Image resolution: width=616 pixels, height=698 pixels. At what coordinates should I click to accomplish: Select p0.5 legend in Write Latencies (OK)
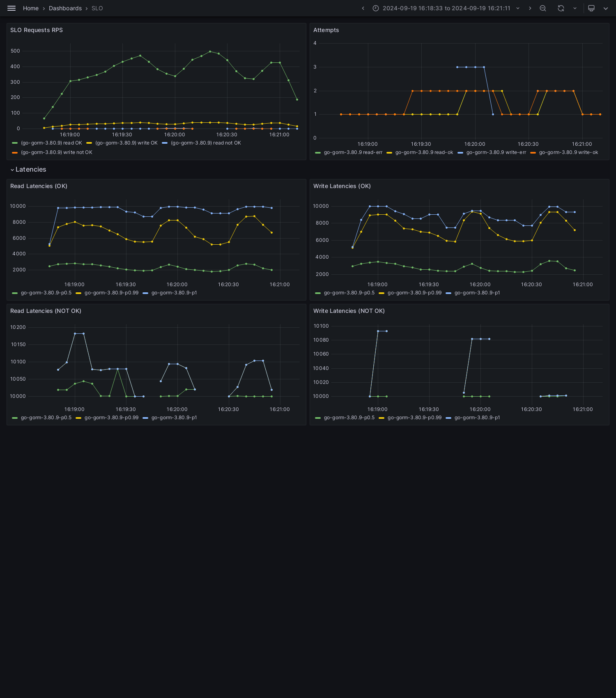coord(349,293)
